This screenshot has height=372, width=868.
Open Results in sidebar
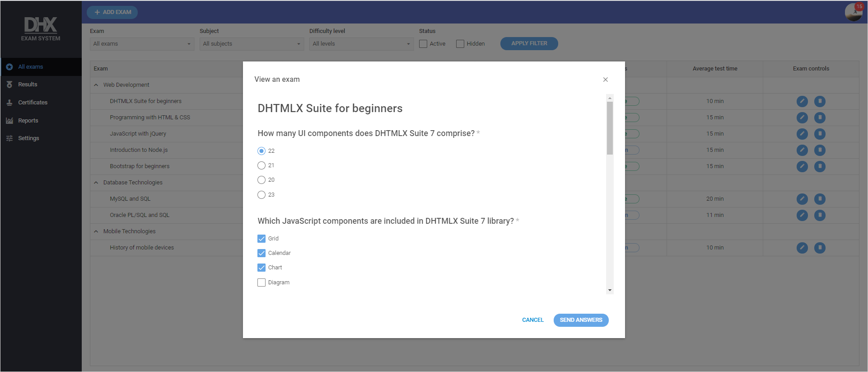coord(41,85)
